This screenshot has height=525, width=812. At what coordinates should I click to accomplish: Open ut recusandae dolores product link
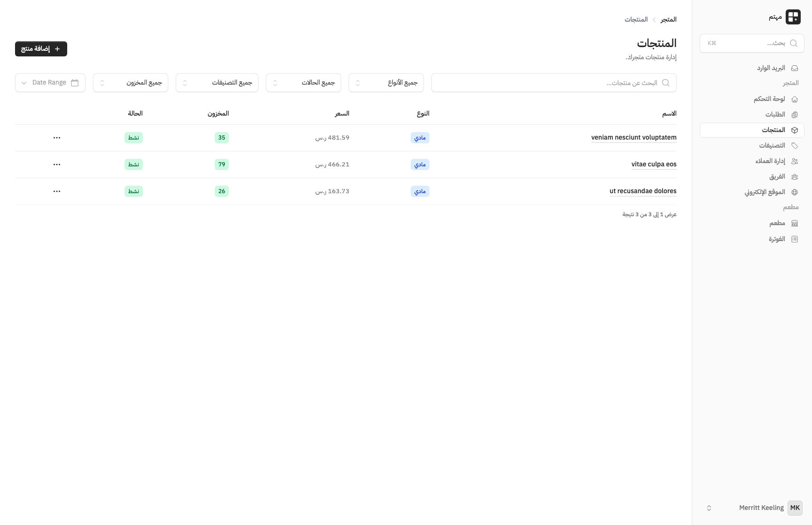point(642,191)
